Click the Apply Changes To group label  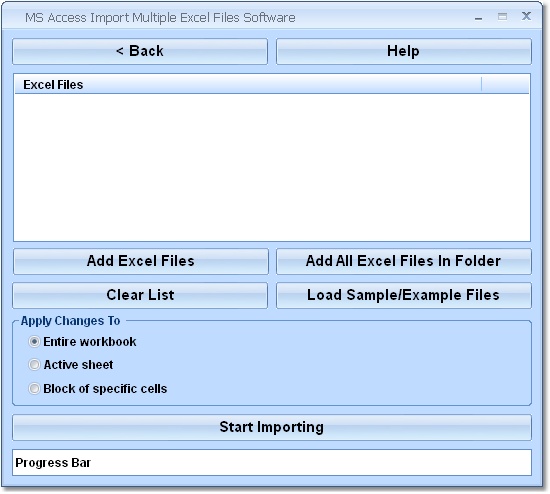point(71,321)
